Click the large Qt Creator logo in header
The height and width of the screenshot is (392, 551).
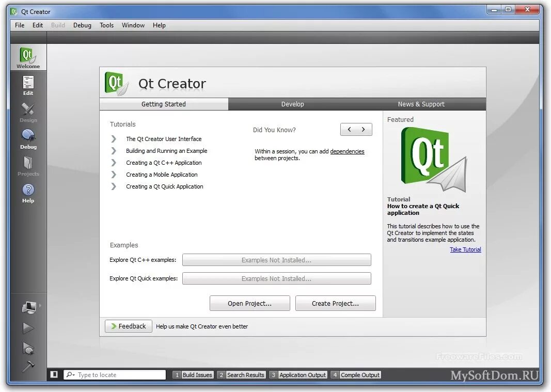[116, 84]
